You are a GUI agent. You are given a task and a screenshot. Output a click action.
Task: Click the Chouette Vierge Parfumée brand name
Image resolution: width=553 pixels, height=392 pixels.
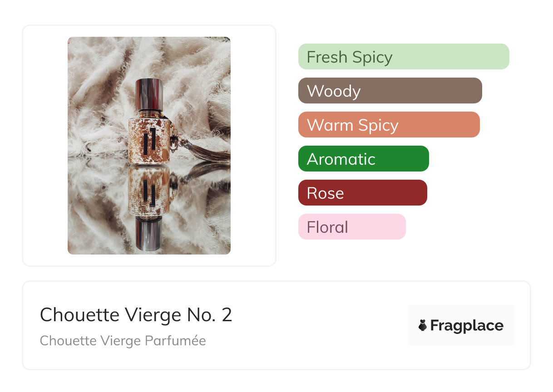[123, 341]
